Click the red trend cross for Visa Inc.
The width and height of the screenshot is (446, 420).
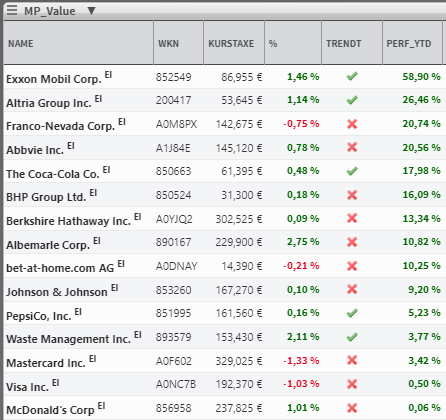(352, 384)
